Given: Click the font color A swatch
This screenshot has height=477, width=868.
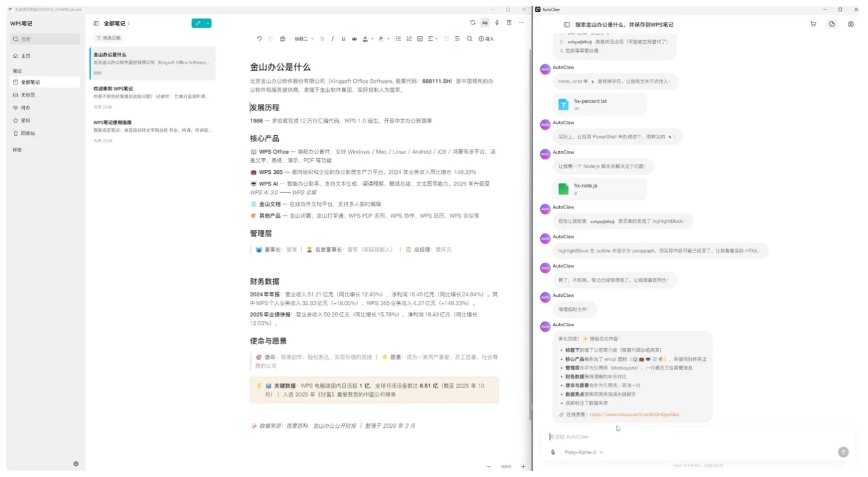Looking at the screenshot, I should point(365,39).
